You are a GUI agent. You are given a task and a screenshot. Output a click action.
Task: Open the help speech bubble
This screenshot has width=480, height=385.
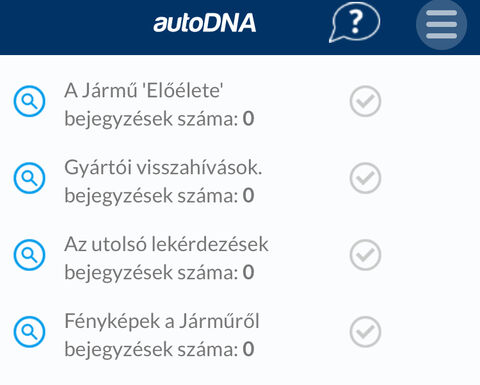[355, 23]
